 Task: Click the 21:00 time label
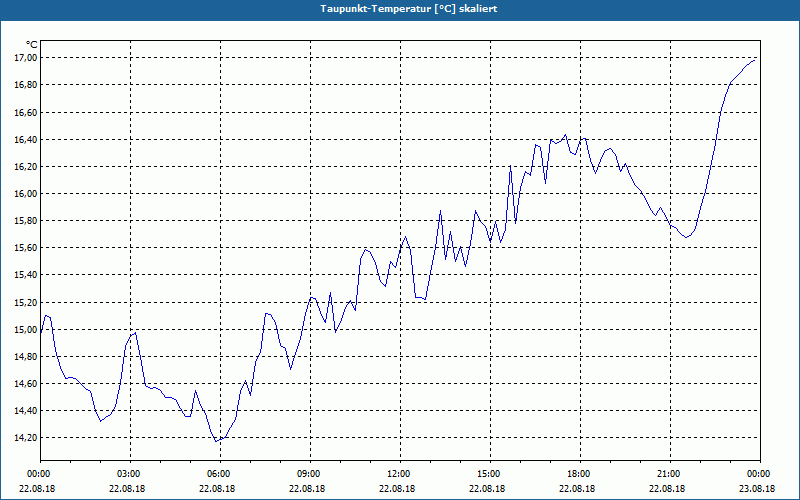[670, 473]
